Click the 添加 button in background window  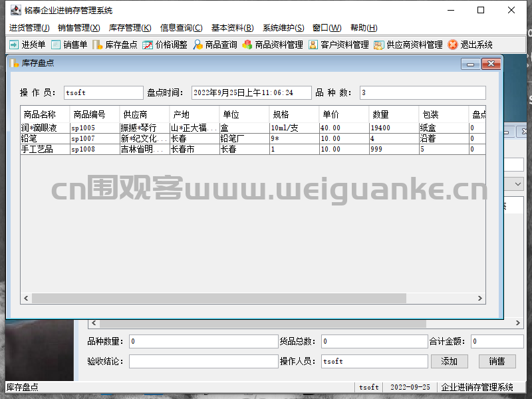450,361
